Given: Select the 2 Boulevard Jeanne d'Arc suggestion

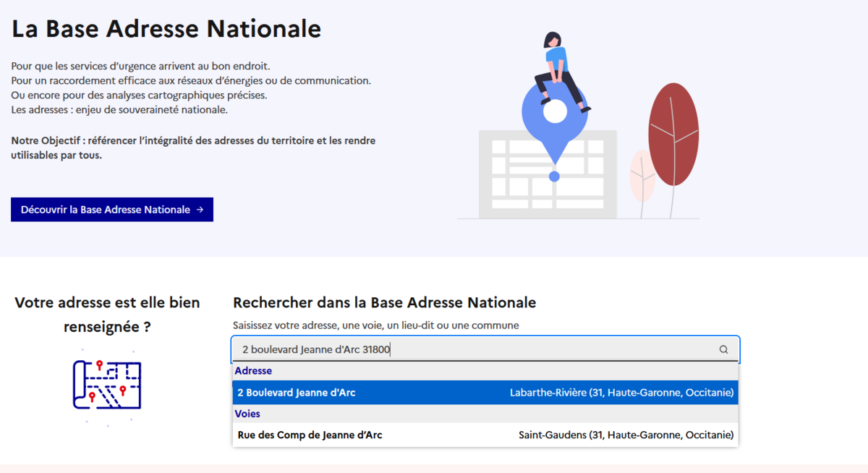Looking at the screenshot, I should [297, 393].
